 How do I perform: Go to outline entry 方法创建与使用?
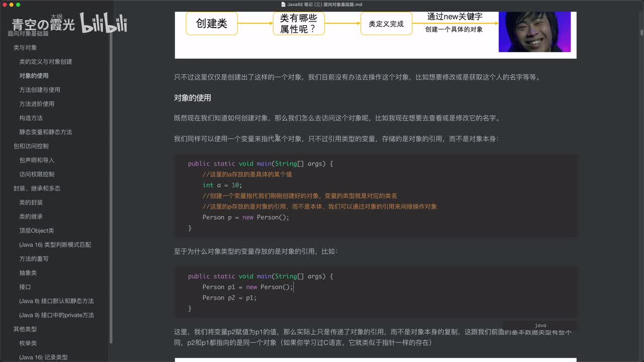40,90
